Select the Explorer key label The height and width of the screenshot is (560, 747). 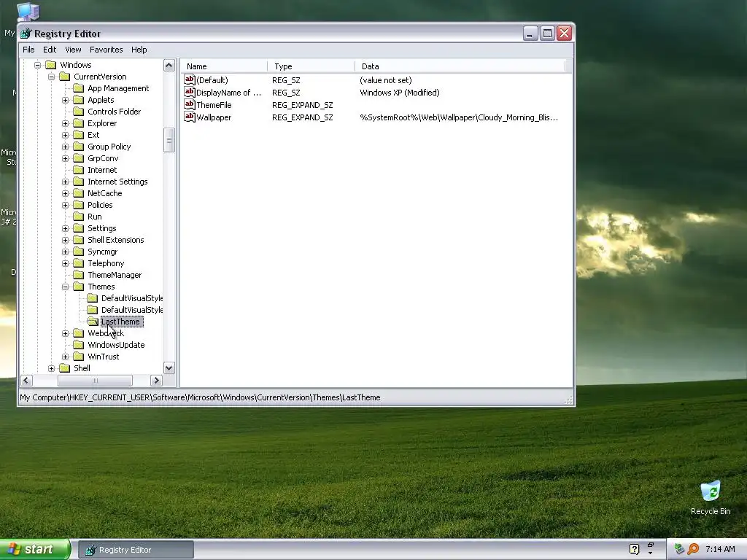[102, 123]
